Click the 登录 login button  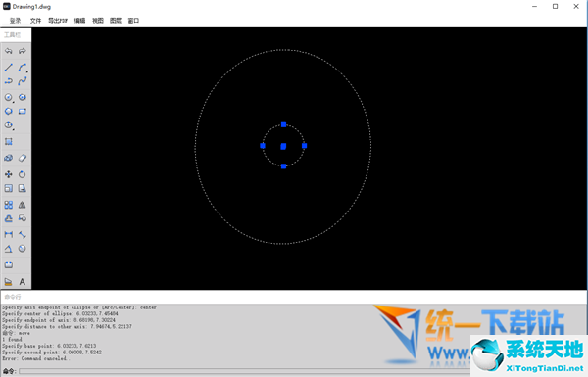[15, 21]
